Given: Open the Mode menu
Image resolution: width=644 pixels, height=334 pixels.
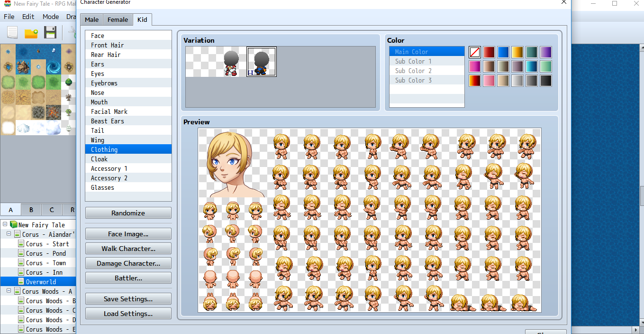Looking at the screenshot, I should (51, 17).
